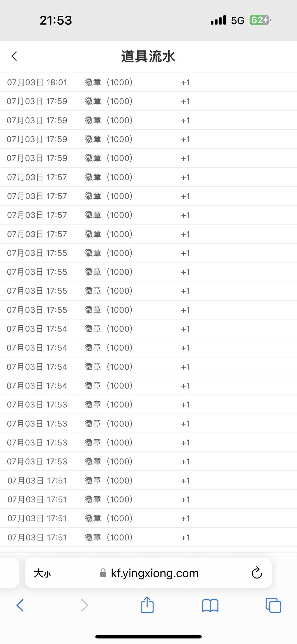Image resolution: width=297 pixels, height=644 pixels.
Task: Select the first 07月03日 17:57 record row
Action: [x=148, y=177]
